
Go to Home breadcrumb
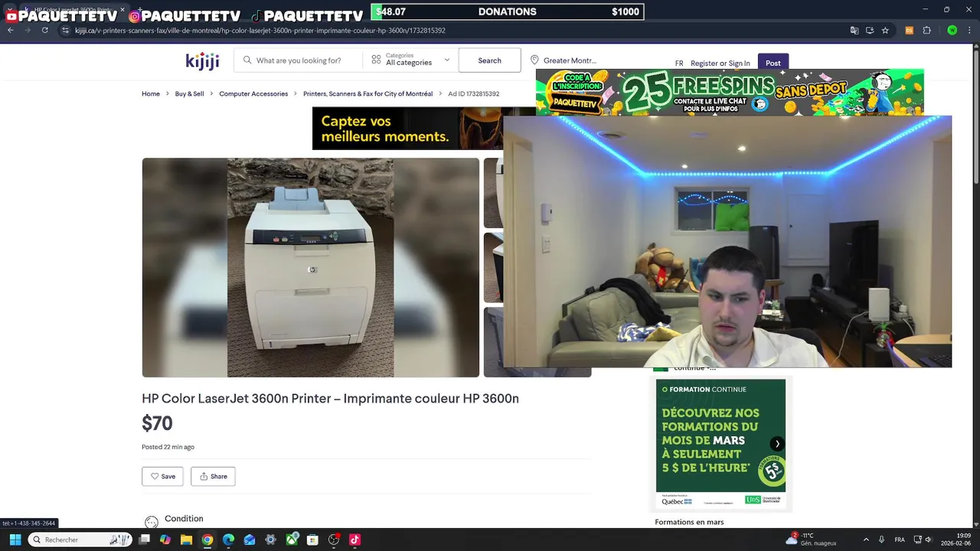click(x=151, y=93)
